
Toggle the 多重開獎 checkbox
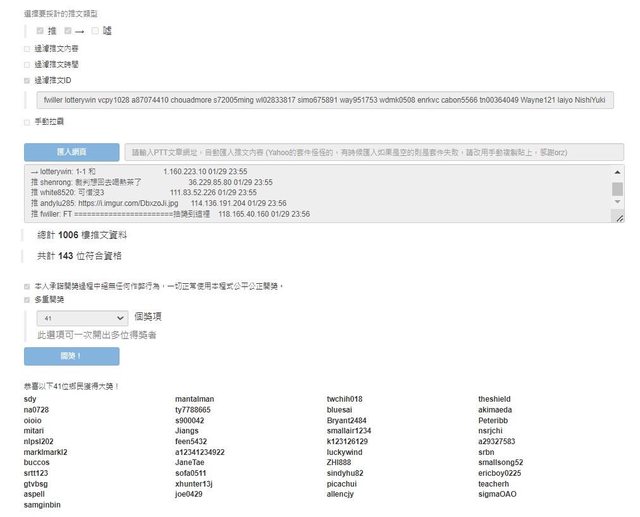pyautogui.click(x=27, y=299)
